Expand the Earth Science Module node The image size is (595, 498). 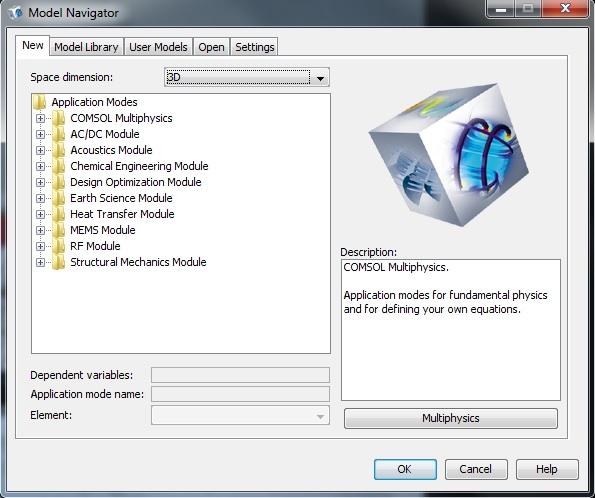[40, 198]
